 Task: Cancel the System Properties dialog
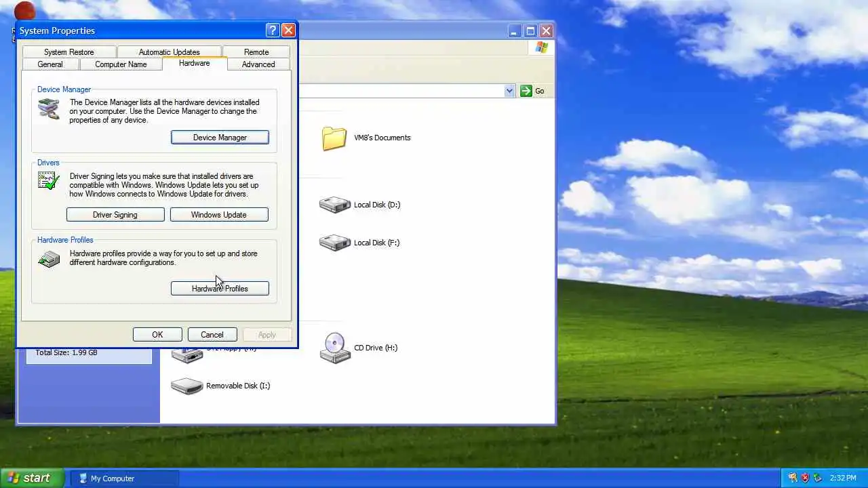212,335
